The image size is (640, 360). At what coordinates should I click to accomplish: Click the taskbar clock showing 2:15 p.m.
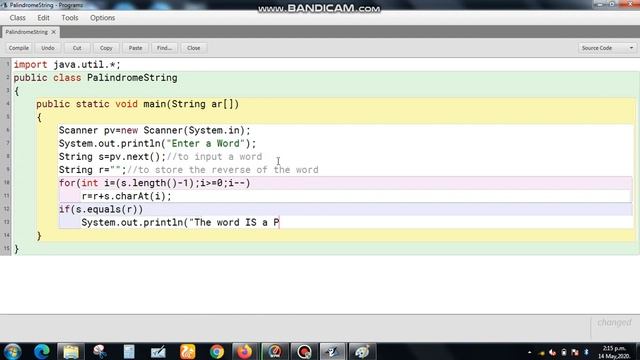click(615, 352)
